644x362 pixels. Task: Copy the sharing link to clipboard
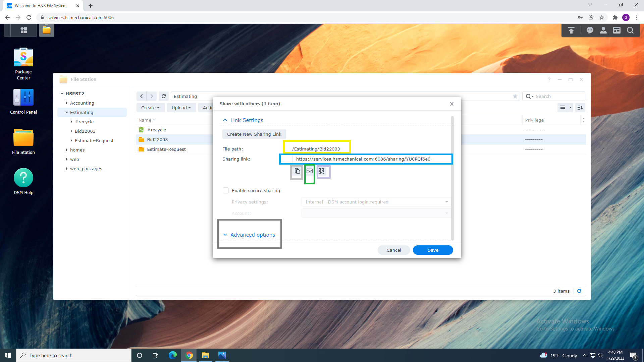(x=297, y=171)
